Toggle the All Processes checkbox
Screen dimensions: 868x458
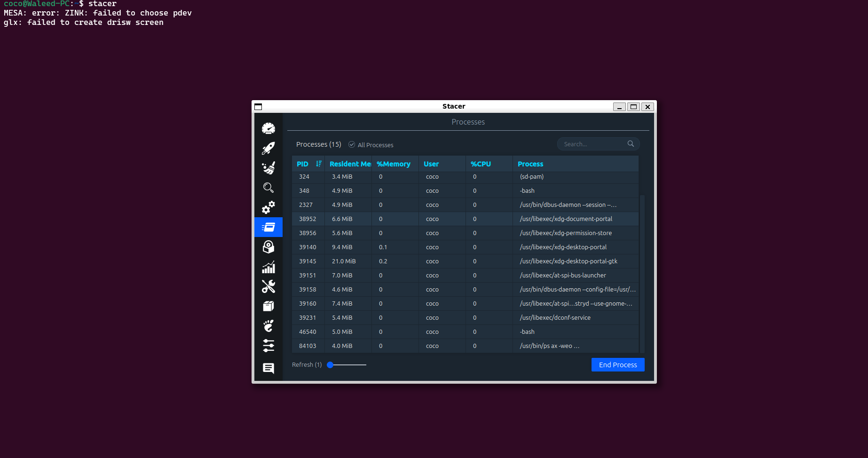point(352,145)
